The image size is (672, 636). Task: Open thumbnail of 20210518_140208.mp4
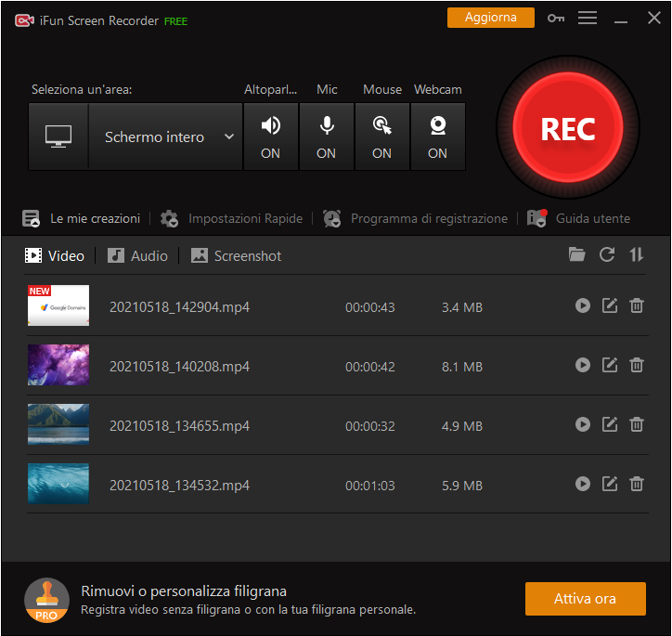click(58, 365)
